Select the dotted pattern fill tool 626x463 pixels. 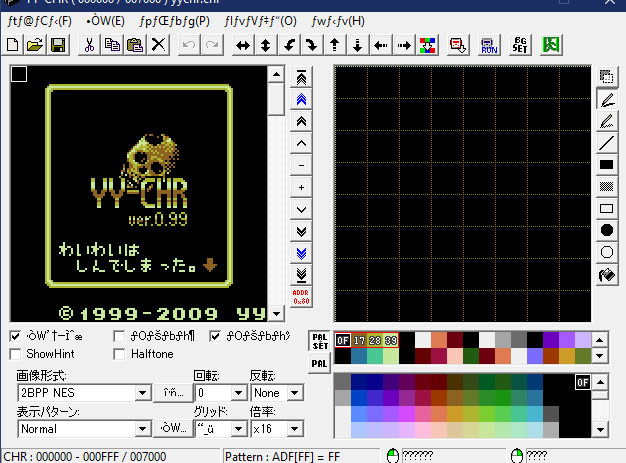(606, 186)
